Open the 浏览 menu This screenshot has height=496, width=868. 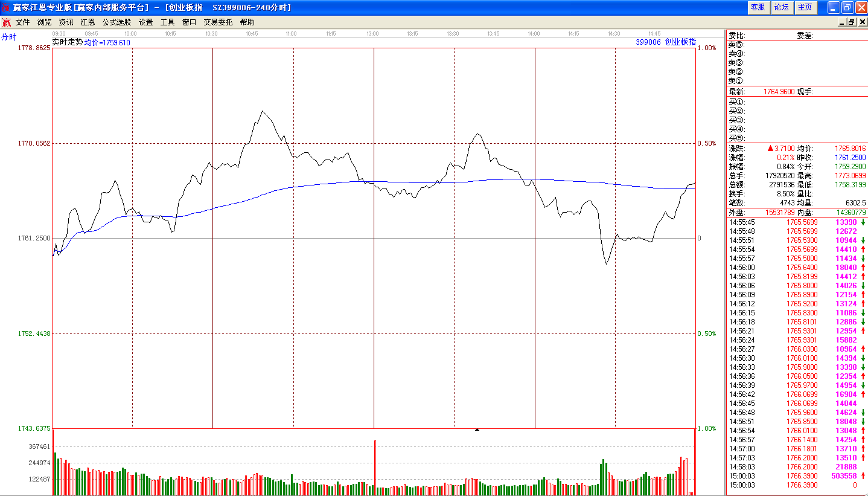pyautogui.click(x=44, y=22)
